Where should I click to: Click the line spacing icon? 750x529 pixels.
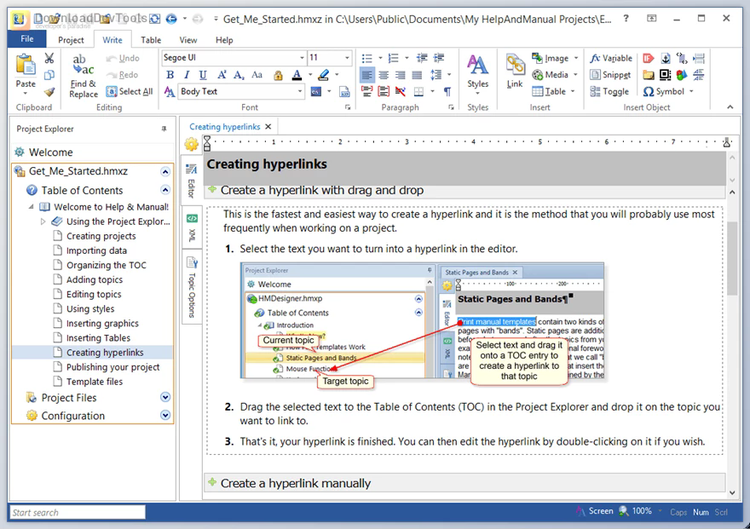point(436,75)
